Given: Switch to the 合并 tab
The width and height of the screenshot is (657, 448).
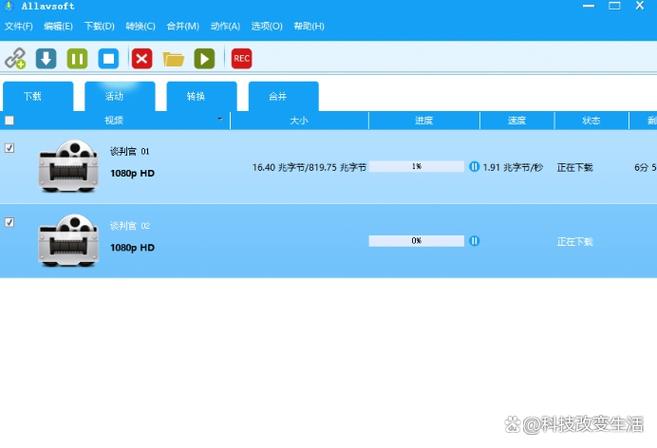Looking at the screenshot, I should point(284,96).
